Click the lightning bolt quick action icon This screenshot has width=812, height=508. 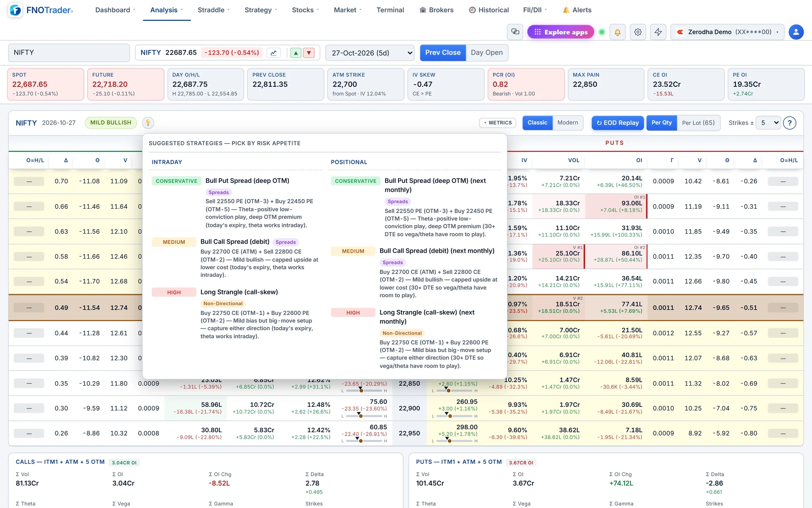(x=658, y=32)
